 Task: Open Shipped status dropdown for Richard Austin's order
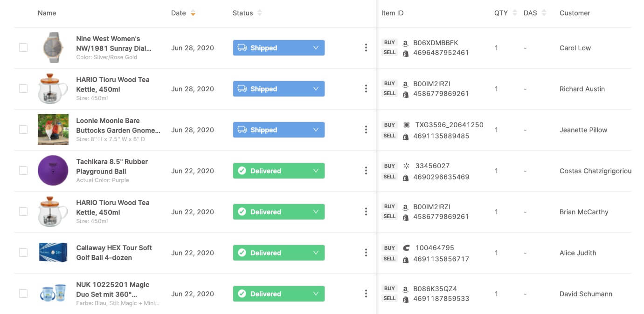pos(279,89)
